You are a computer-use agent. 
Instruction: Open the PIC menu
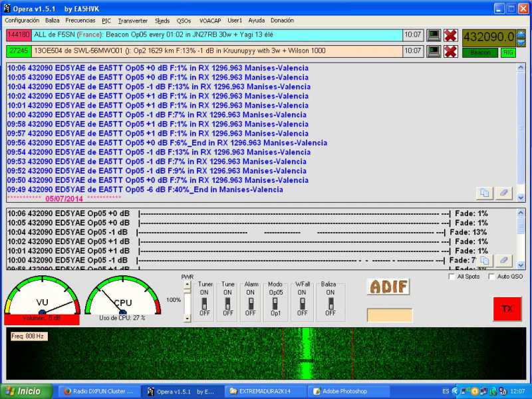coord(106,21)
